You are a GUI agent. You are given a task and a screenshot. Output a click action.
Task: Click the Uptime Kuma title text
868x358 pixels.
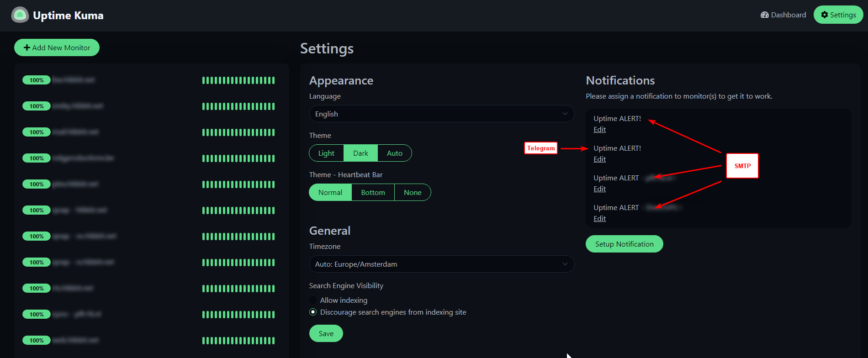(x=68, y=16)
